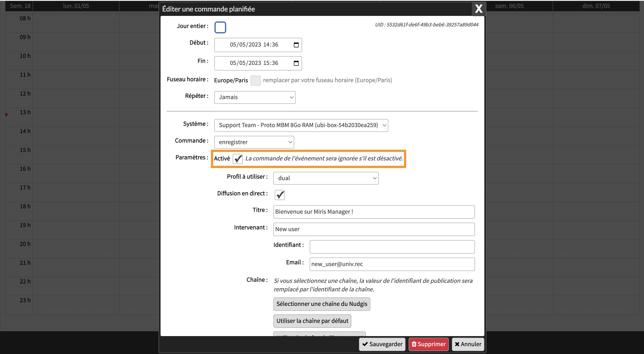Uncheck the Diffusion en direct checkbox
Viewport: 644px width, 354px height.
(279, 195)
